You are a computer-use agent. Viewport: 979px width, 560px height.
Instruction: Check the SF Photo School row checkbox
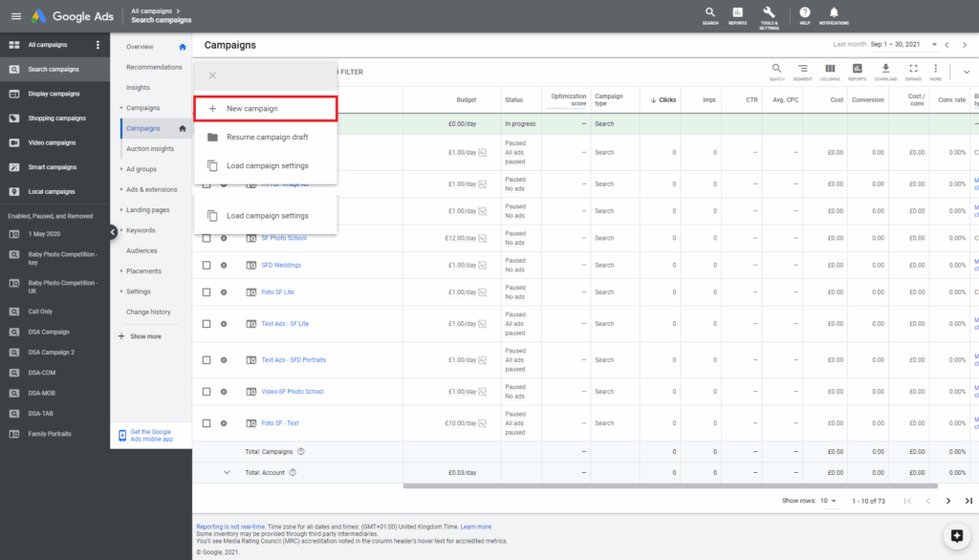207,238
